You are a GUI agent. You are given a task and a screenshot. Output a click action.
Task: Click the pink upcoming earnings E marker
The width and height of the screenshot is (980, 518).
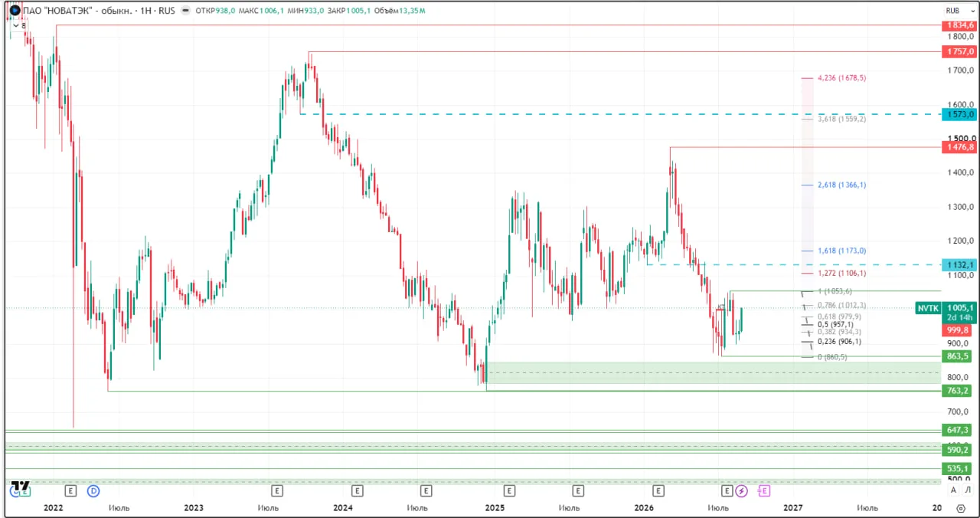pyautogui.click(x=763, y=490)
